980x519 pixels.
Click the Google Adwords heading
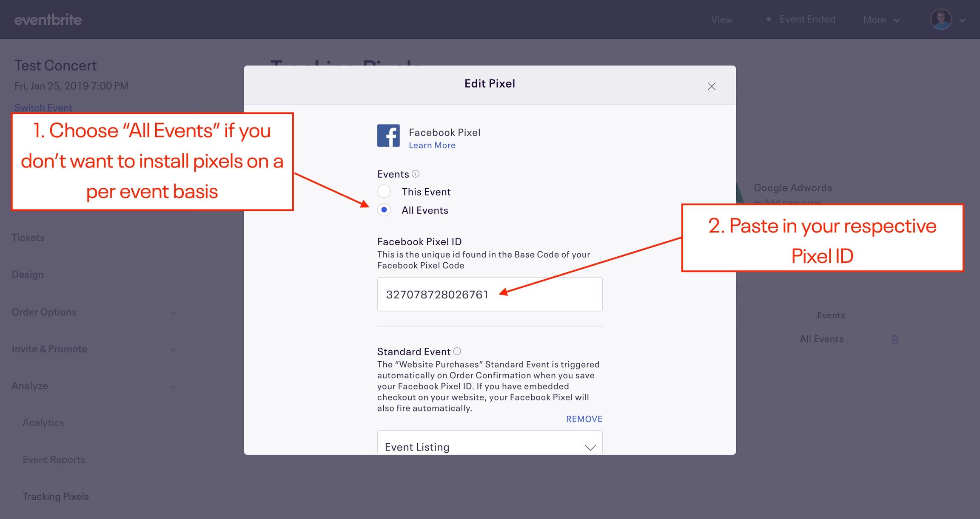[x=793, y=188]
